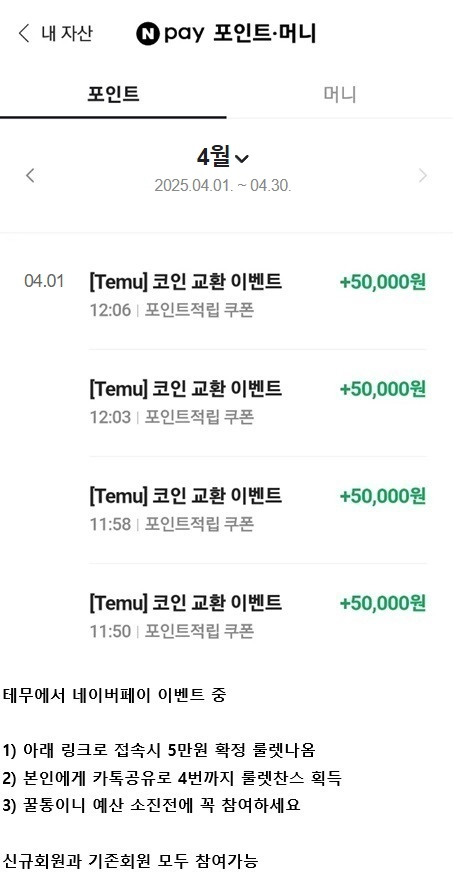The image size is (453, 873).
Task: Open the 4월 month selector dropdown
Action: (x=223, y=158)
